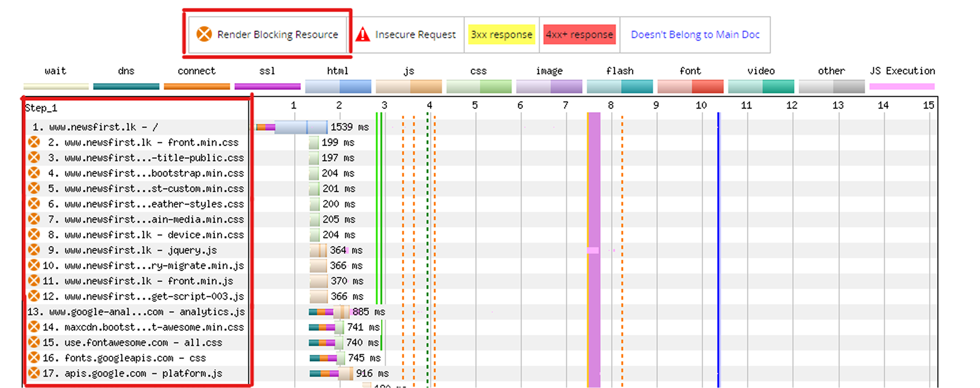Click the render-blocking icon beside t-awesome.min.css
Viewport: 980px width, 388px height.
34,327
